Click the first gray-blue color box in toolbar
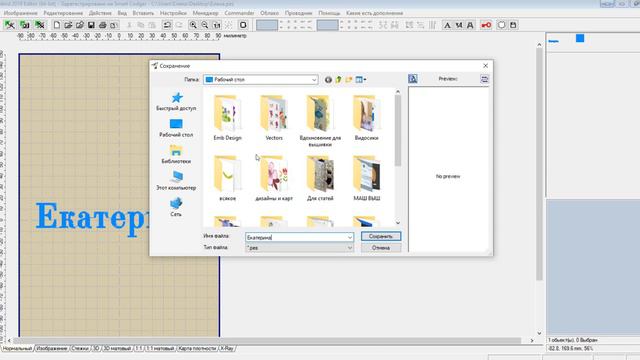This screenshot has width=640, height=360. point(267,25)
